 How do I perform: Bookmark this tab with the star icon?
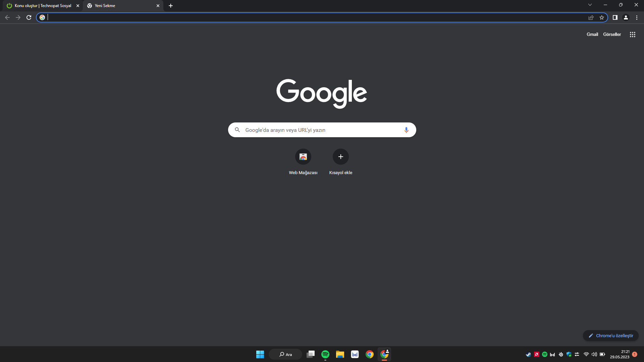tap(602, 17)
